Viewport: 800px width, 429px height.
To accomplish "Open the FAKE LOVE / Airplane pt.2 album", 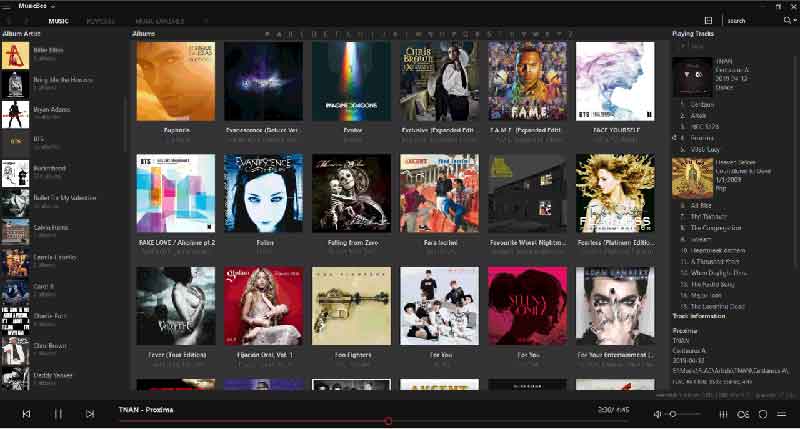I will [x=176, y=193].
